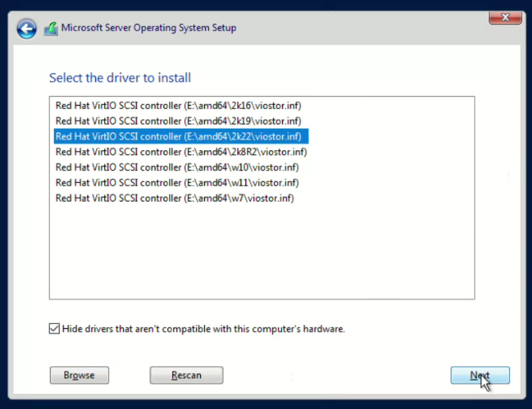Viewport: 532px width, 409px height.
Task: Pick the 2k8R2 viostor.inf driver
Action: tap(181, 152)
